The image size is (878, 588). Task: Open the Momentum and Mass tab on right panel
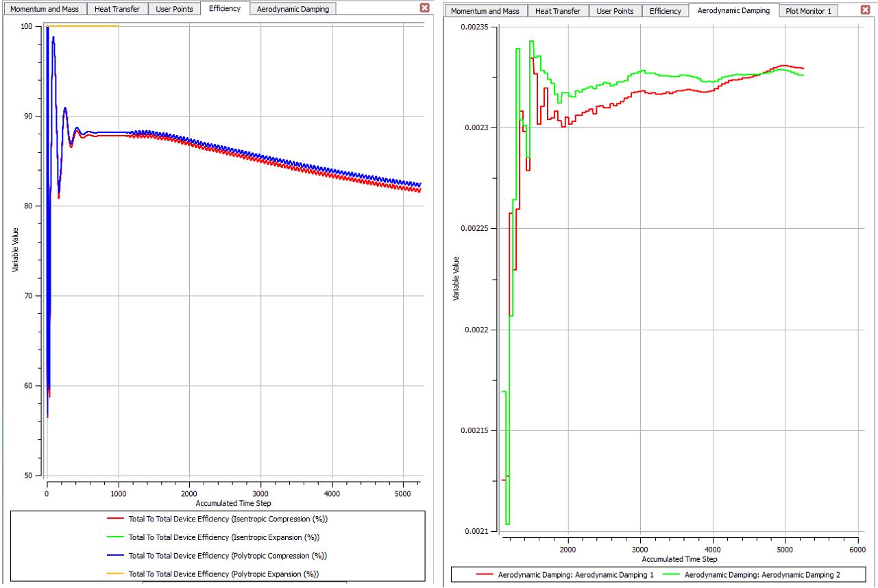coord(487,10)
